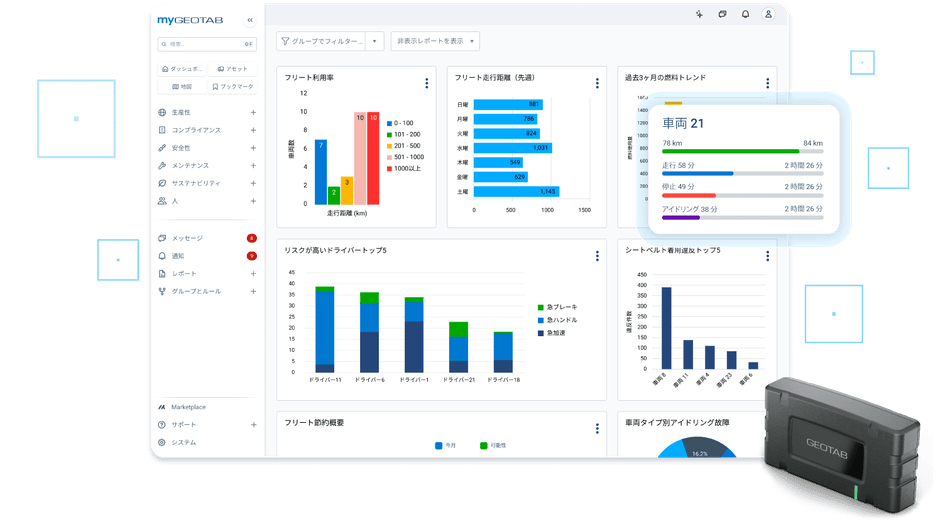Image resolution: width=940 pixels, height=529 pixels.
Task: Click the メッセージ sidebar icon
Action: (x=162, y=238)
